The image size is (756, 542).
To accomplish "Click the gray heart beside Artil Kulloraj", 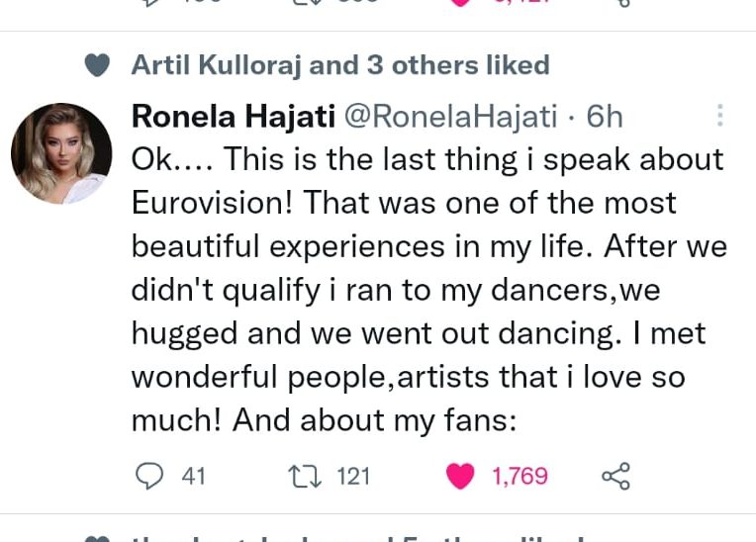I will tap(96, 66).
